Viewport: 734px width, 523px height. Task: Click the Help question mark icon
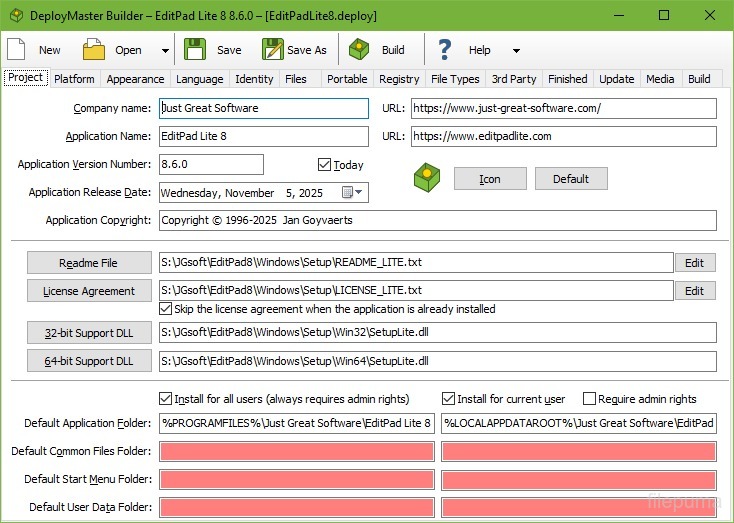pos(445,49)
